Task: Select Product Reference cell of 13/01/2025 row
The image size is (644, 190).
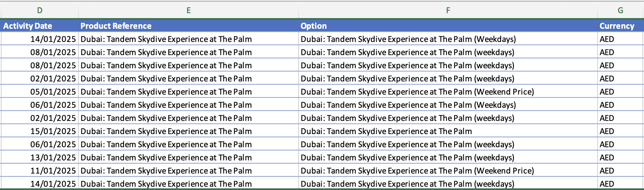Action: point(189,158)
